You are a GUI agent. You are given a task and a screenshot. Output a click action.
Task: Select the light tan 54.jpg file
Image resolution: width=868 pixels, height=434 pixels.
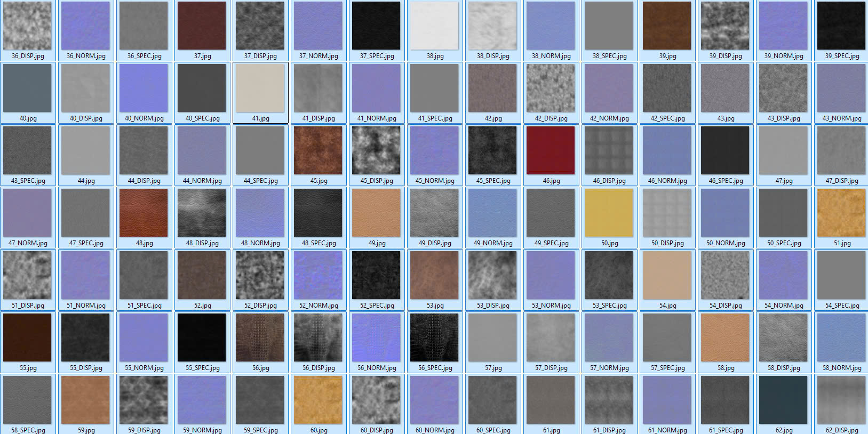[667, 275]
